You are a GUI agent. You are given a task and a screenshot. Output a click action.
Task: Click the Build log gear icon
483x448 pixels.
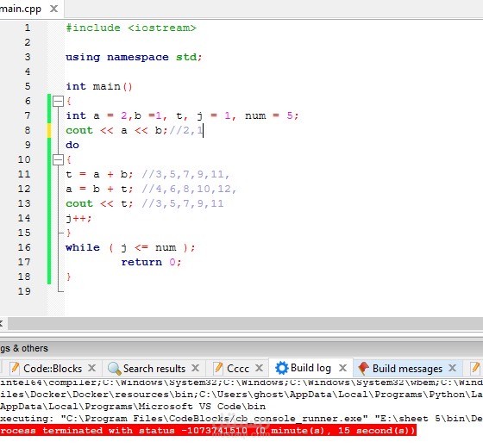281,368
